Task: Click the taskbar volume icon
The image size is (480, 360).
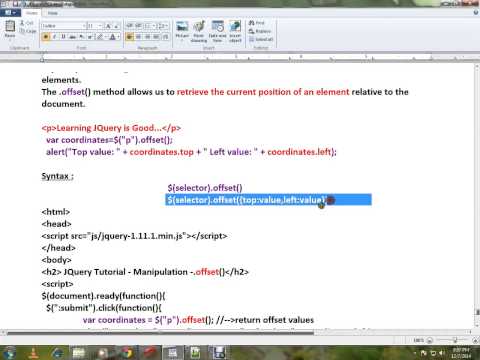Action: (442, 352)
